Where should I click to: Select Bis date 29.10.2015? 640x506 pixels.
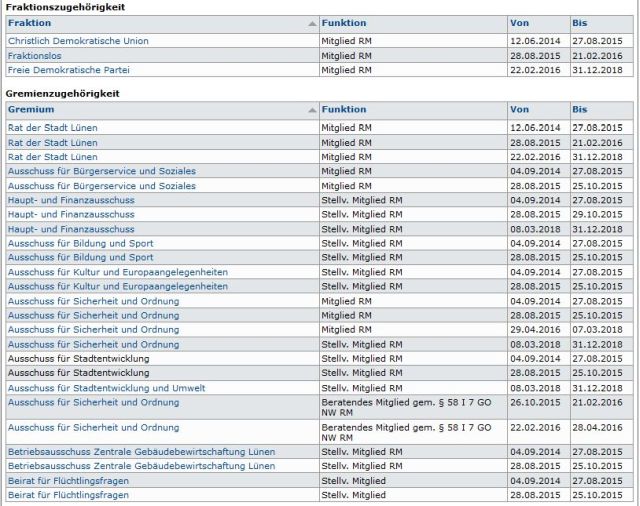(597, 214)
